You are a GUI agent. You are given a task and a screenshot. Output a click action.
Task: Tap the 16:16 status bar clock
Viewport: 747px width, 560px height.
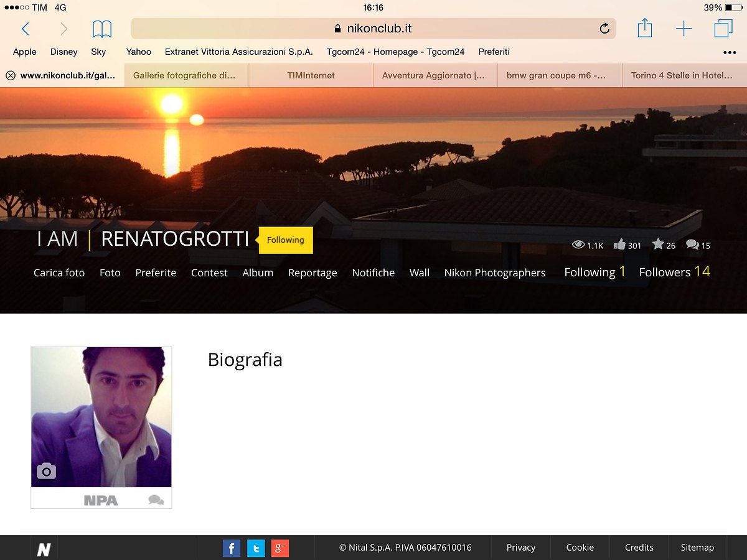pyautogui.click(x=373, y=7)
